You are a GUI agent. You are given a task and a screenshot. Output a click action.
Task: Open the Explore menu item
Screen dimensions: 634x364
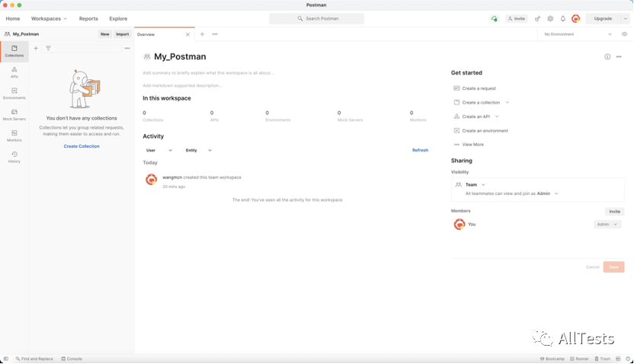pos(118,18)
